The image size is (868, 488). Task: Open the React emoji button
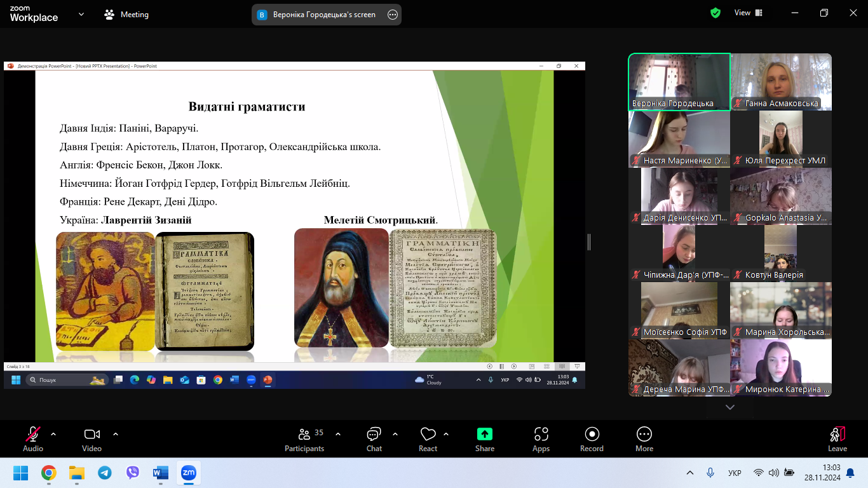coord(428,439)
